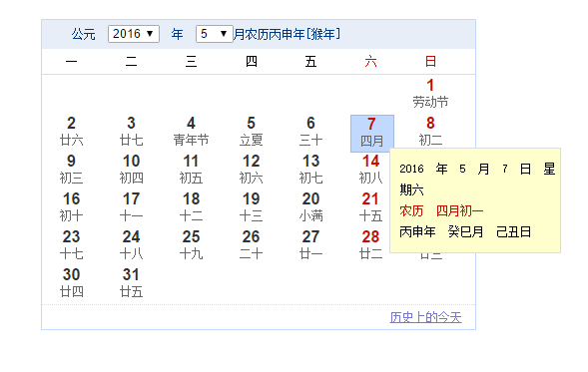Select May 31 labeled 廿五
Viewport: 588px width, 372px height.
(x=131, y=283)
